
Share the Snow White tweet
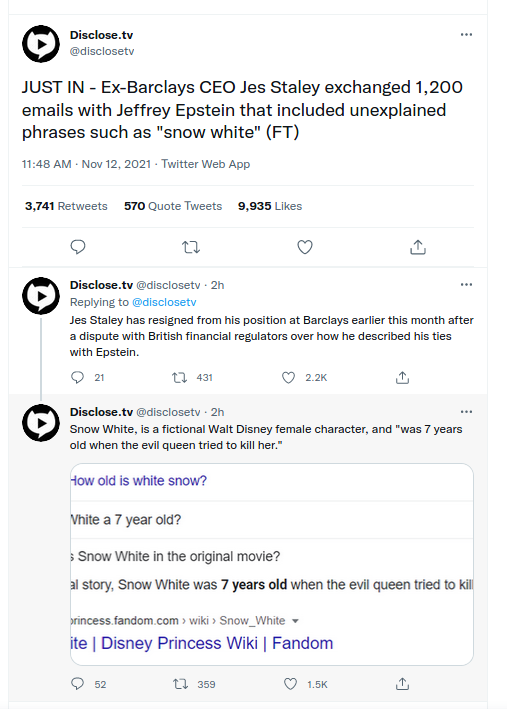click(x=402, y=684)
